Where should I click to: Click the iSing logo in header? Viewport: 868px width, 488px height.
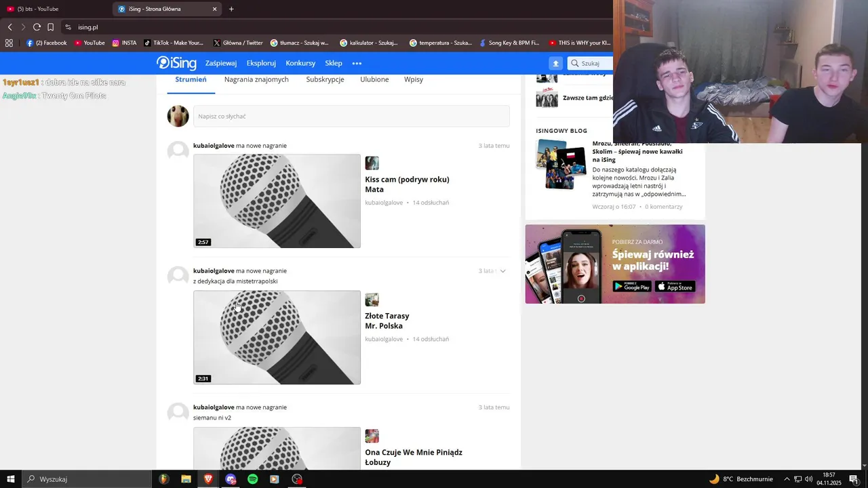(176, 63)
